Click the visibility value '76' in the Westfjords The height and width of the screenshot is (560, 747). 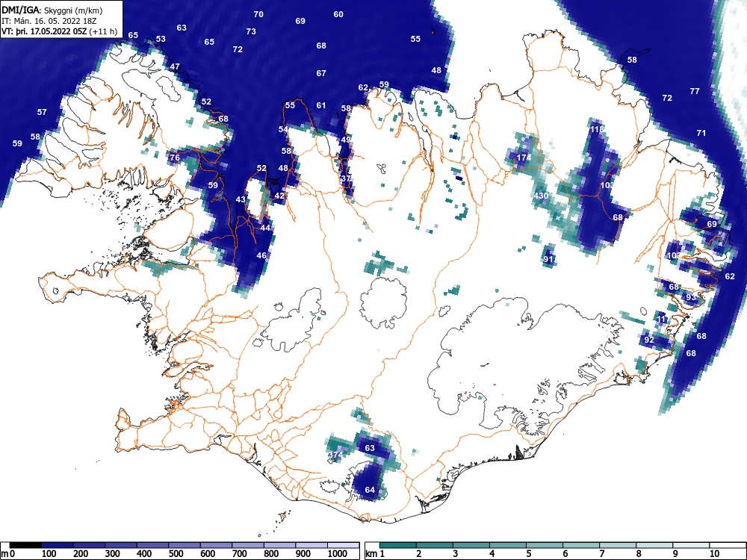coord(175,158)
